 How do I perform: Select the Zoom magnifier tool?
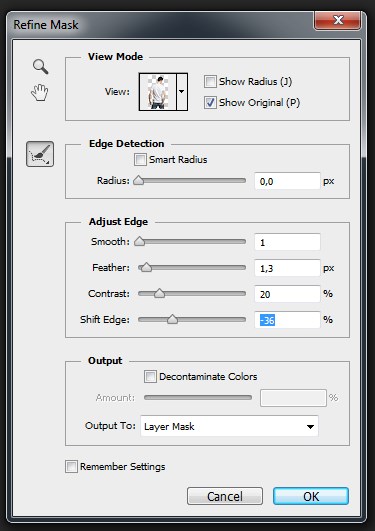[x=41, y=66]
